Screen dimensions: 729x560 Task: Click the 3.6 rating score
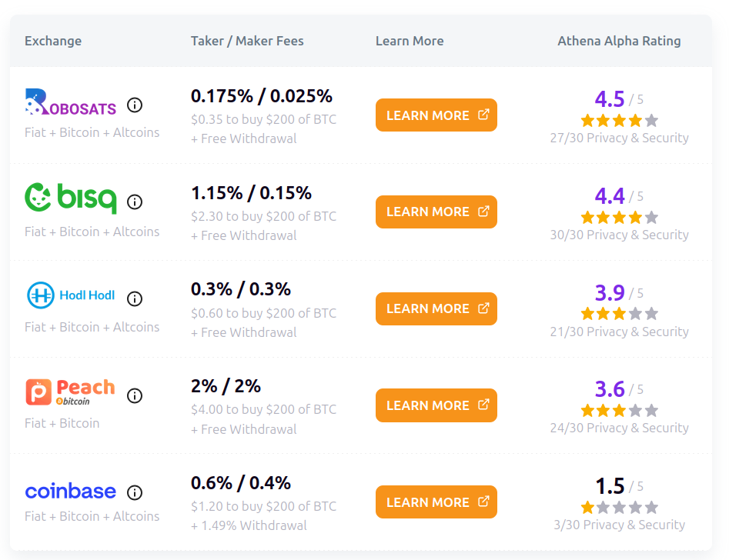[x=610, y=389]
